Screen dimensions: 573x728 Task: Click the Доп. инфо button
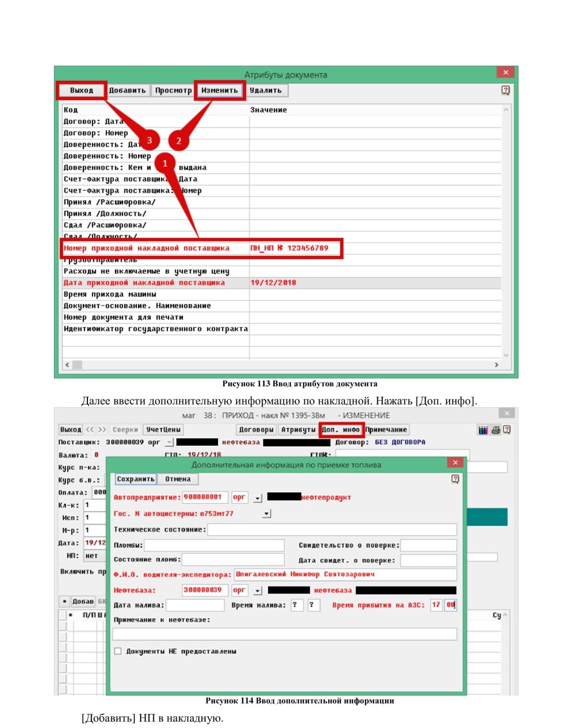click(x=340, y=430)
